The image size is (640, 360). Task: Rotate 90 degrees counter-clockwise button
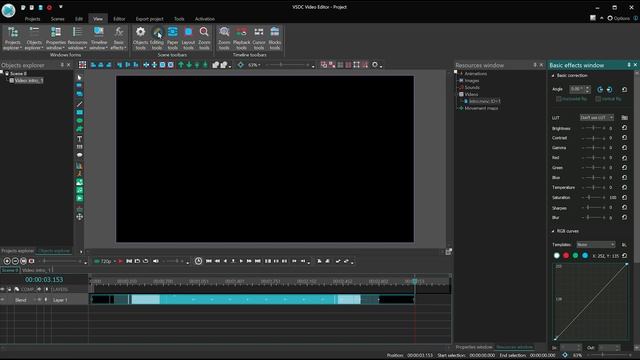(x=600, y=89)
